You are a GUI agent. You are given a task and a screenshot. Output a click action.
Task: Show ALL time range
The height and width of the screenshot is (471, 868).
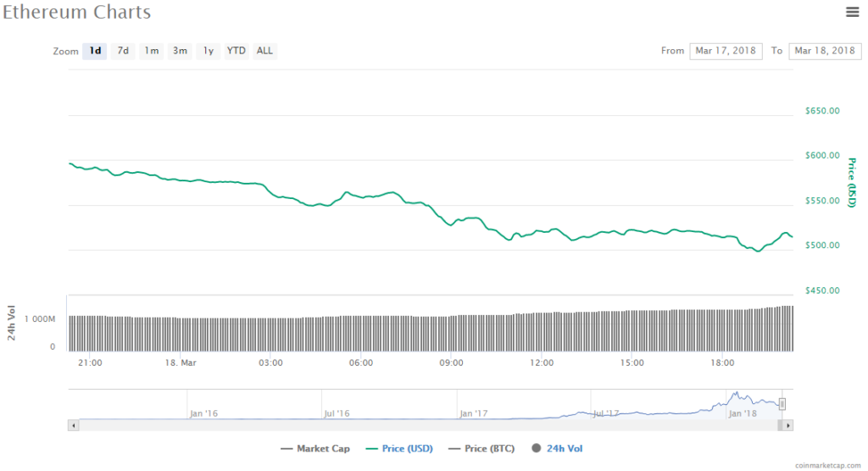tap(264, 51)
